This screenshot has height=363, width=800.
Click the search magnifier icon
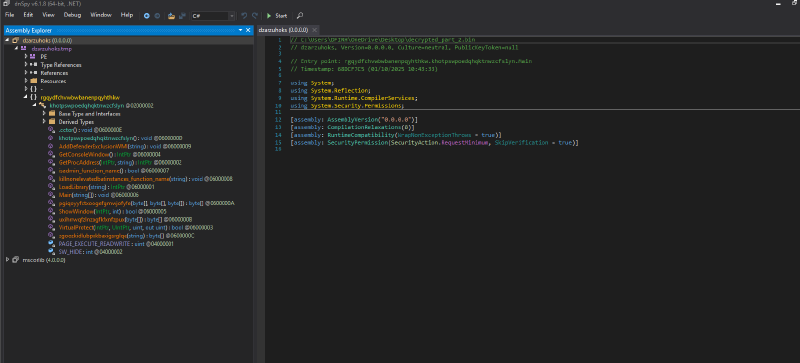pos(300,16)
